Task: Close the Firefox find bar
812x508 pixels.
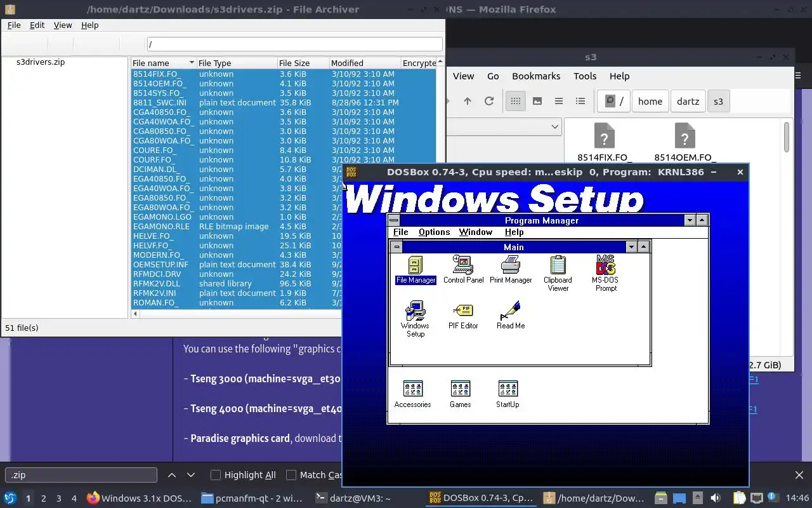Action: [x=799, y=475]
